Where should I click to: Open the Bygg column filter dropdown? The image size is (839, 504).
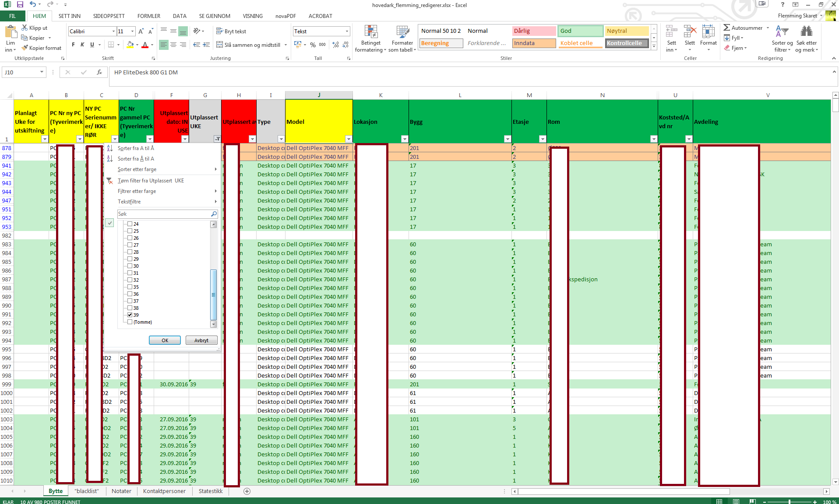507,139
